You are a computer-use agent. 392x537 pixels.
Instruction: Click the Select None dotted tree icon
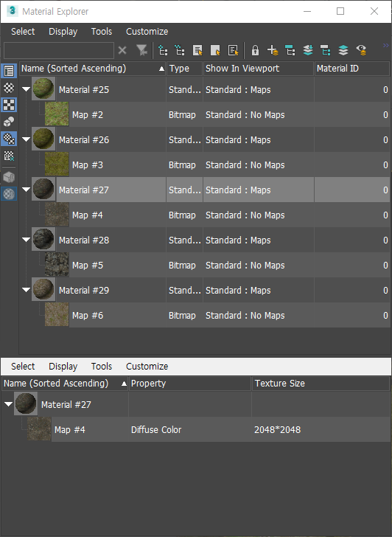tap(180, 51)
